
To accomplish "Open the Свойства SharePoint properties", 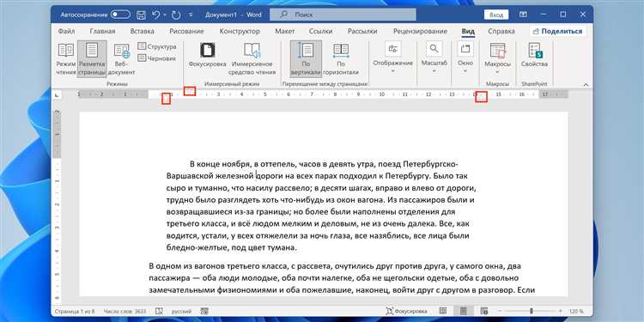I will tap(534, 56).
